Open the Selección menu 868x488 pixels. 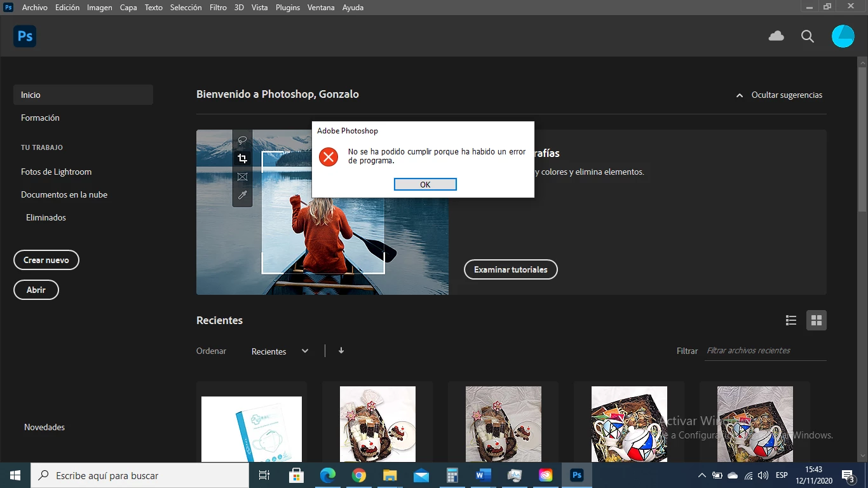coord(186,8)
